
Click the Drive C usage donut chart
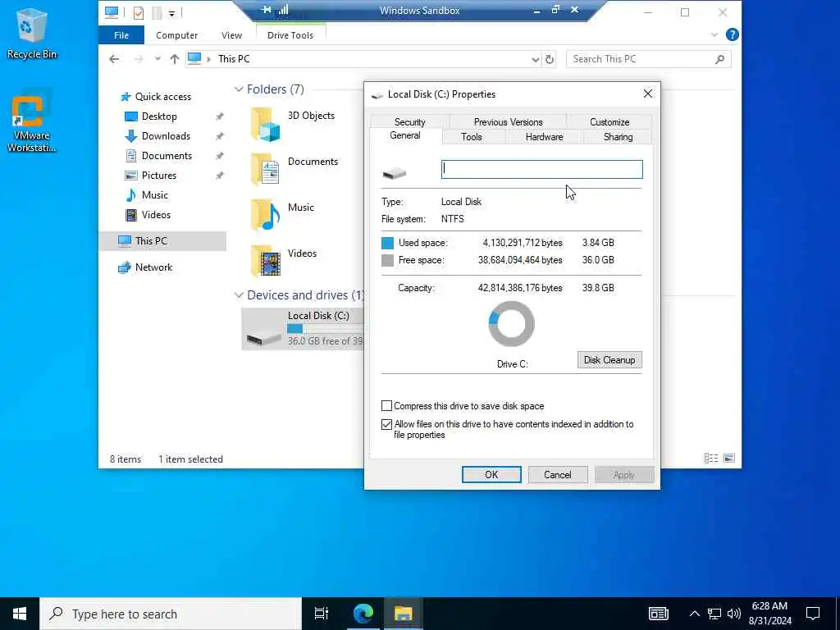coord(512,323)
